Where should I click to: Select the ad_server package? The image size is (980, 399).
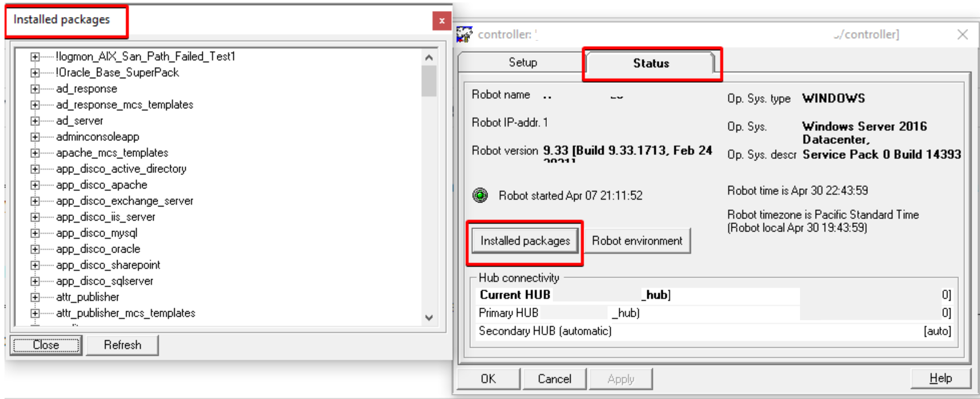[x=79, y=121]
